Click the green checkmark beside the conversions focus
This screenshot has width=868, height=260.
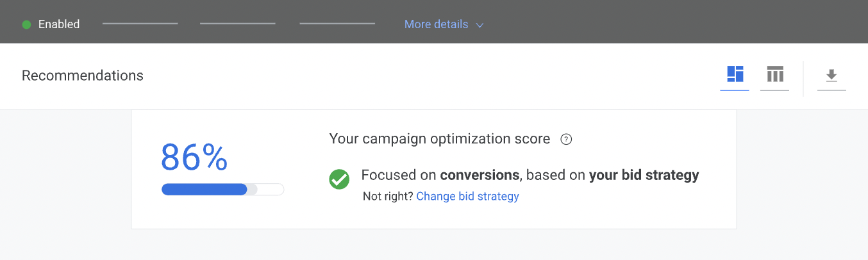[x=339, y=179]
